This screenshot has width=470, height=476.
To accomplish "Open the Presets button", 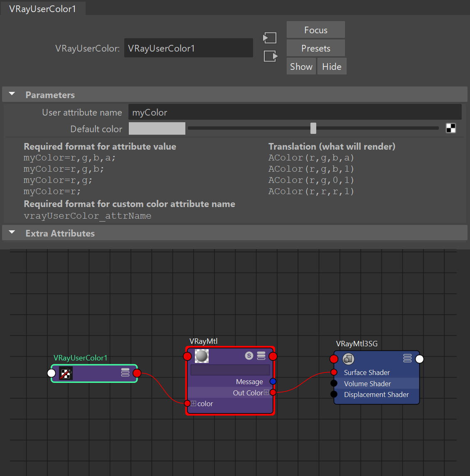I will [x=315, y=48].
